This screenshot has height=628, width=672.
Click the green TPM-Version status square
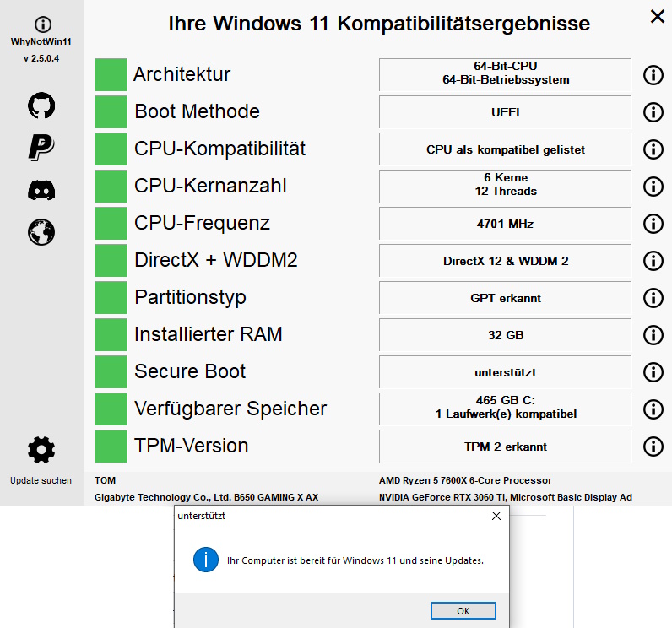tap(111, 446)
